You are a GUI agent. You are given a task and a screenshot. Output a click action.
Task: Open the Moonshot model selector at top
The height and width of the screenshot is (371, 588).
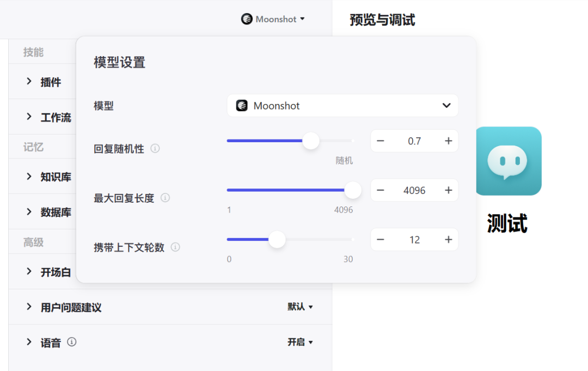tap(273, 19)
